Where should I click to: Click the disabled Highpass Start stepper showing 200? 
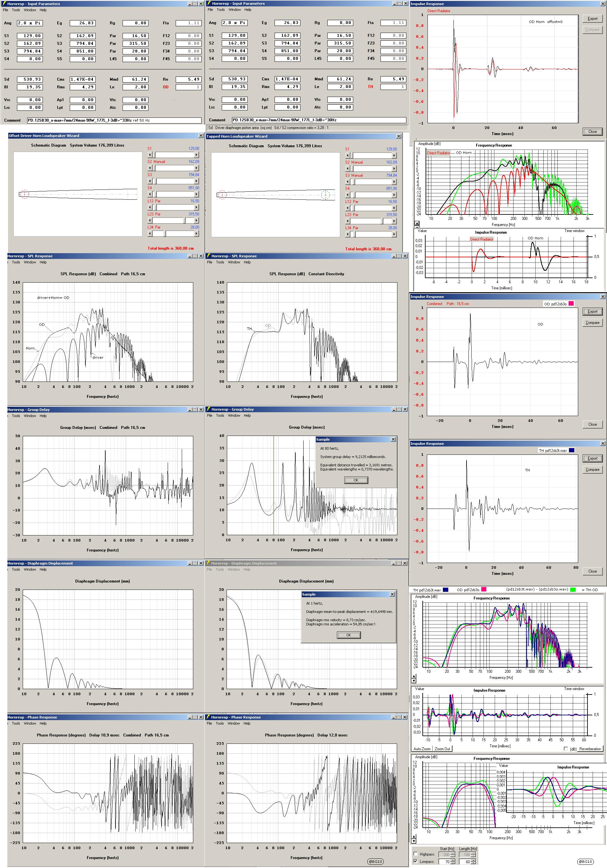(x=453, y=854)
